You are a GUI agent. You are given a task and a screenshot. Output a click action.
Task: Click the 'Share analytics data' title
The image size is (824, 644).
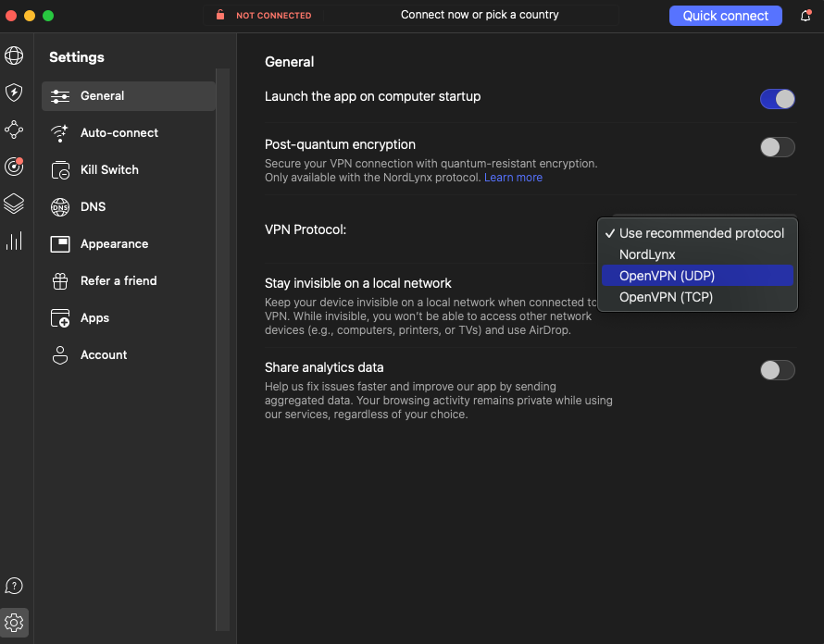click(x=324, y=367)
